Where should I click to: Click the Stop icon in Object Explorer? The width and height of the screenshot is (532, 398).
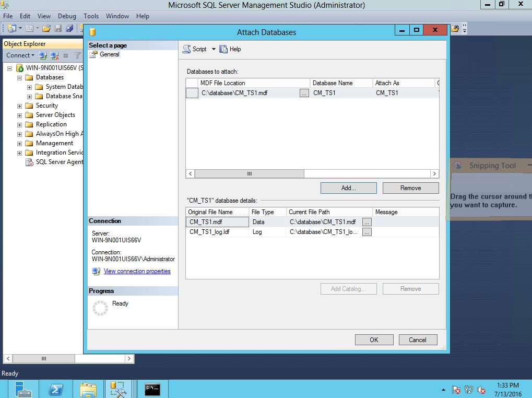66,55
